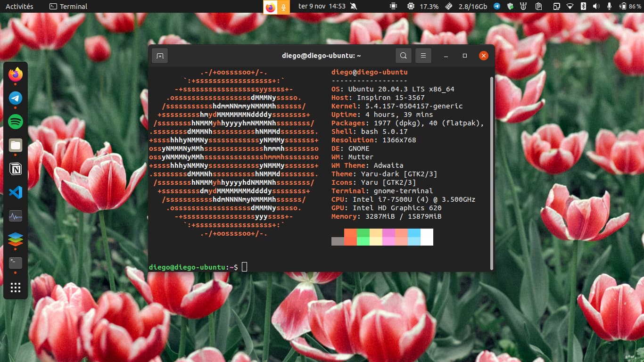Screen dimensions: 644x362
Task: Click the GPU: Intel HD Graphics 620 line
Action: (387, 208)
